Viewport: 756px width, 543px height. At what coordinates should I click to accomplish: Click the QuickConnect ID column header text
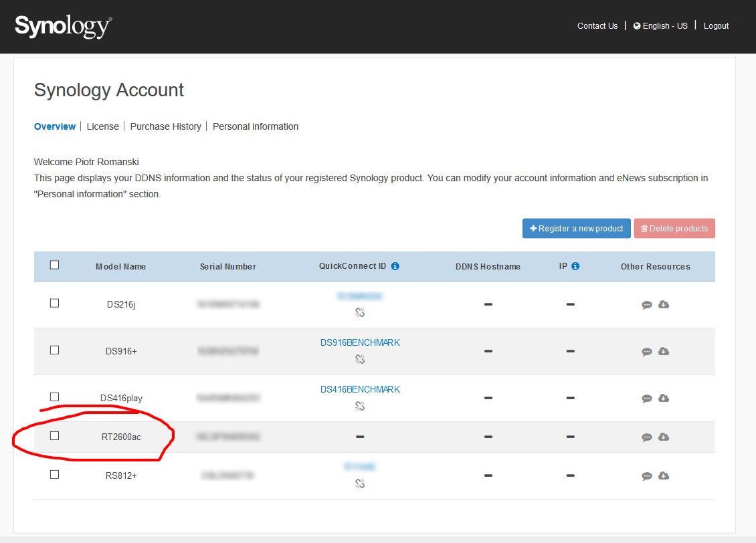(353, 266)
